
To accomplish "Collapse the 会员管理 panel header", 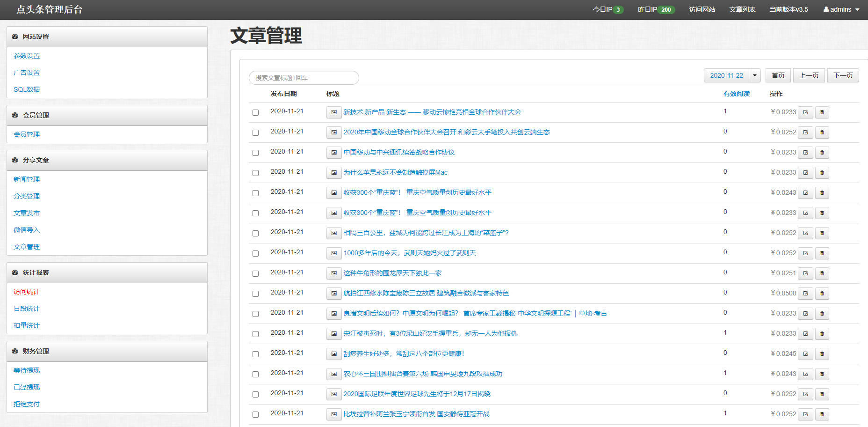I will tap(107, 115).
